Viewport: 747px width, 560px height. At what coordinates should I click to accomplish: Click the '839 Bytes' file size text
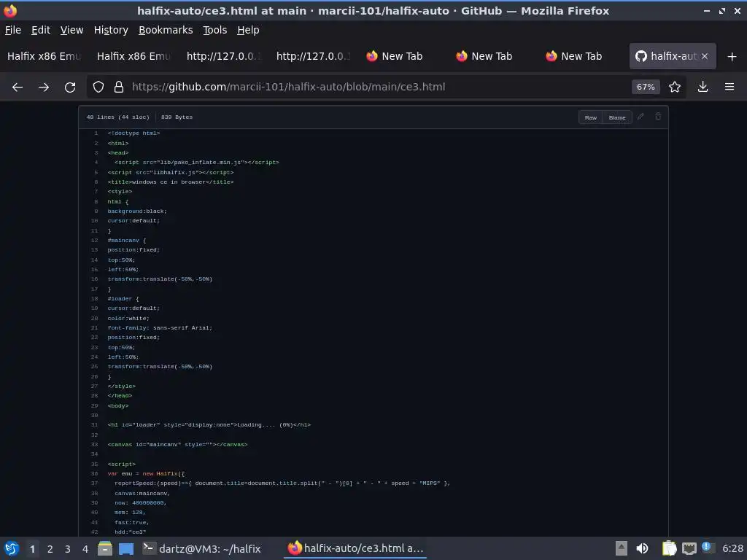(177, 117)
